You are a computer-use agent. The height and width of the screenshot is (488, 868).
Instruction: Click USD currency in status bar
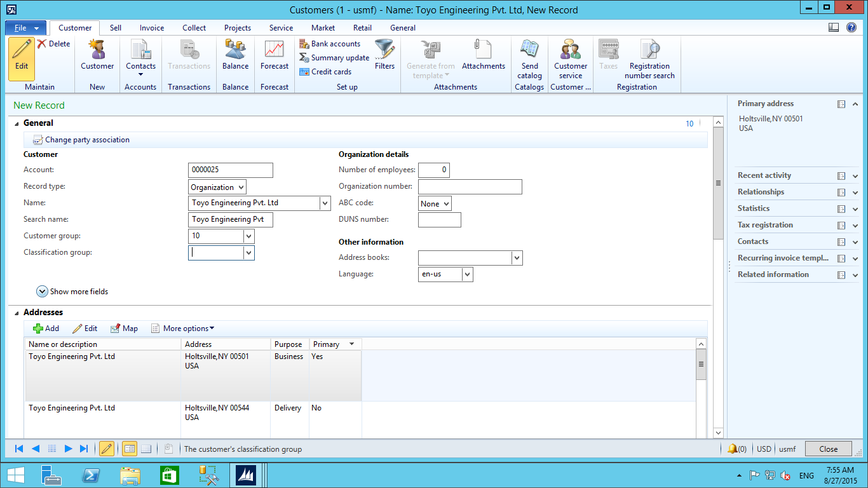764,449
